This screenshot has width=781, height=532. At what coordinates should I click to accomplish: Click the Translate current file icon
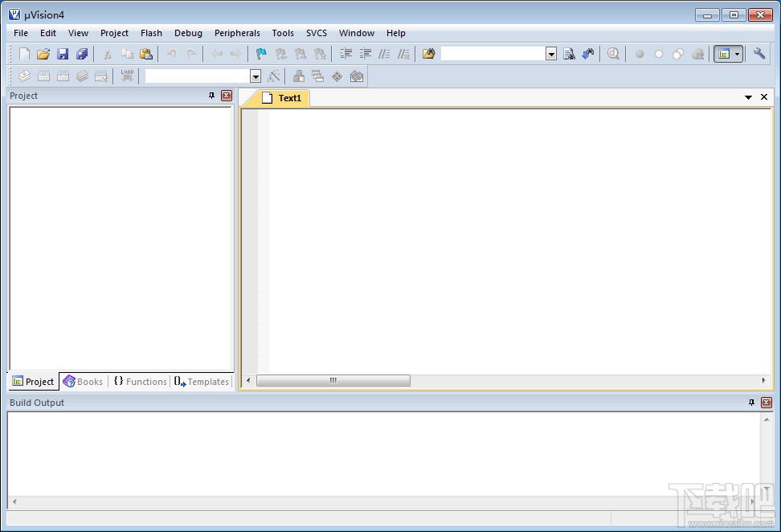coord(24,76)
